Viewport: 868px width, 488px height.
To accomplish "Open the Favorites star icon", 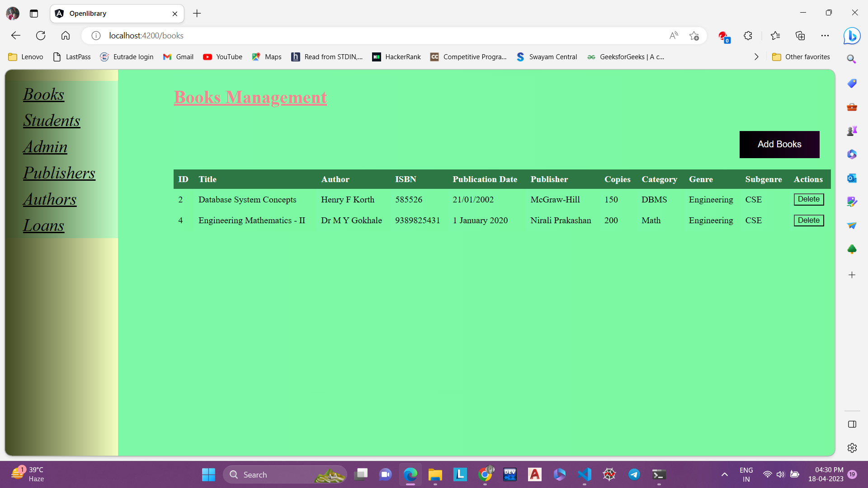I will tap(775, 35).
